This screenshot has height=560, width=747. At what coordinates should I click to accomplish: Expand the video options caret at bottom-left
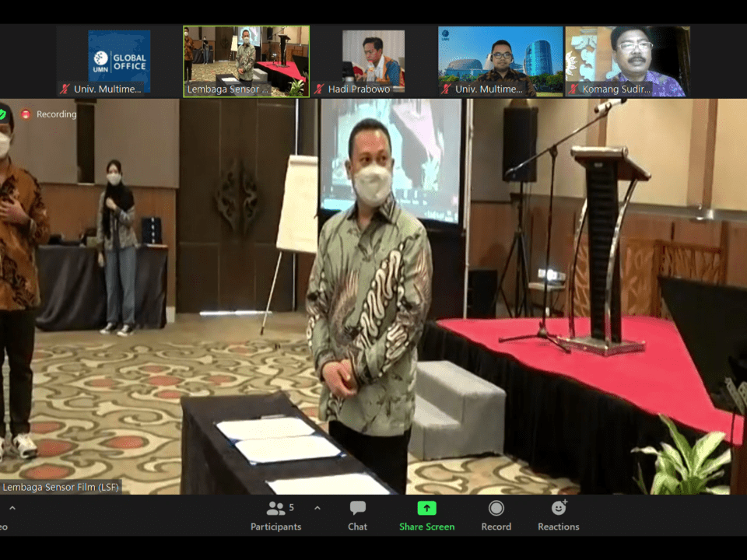click(x=12, y=508)
